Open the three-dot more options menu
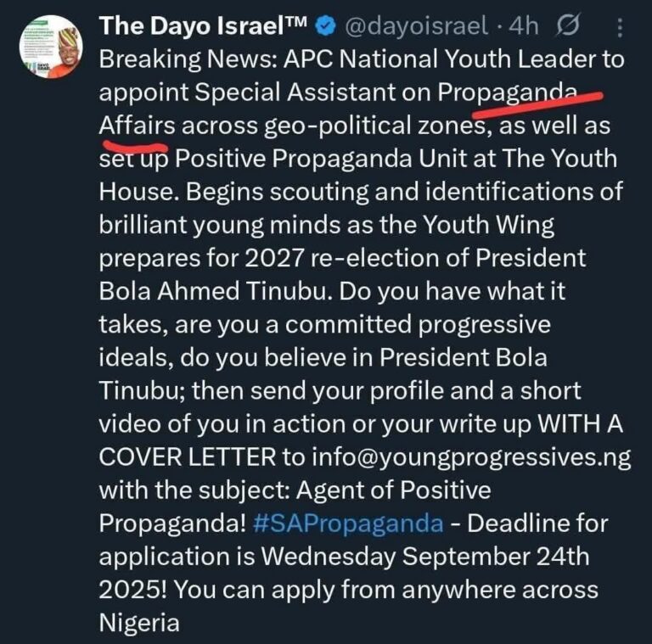 point(625,26)
